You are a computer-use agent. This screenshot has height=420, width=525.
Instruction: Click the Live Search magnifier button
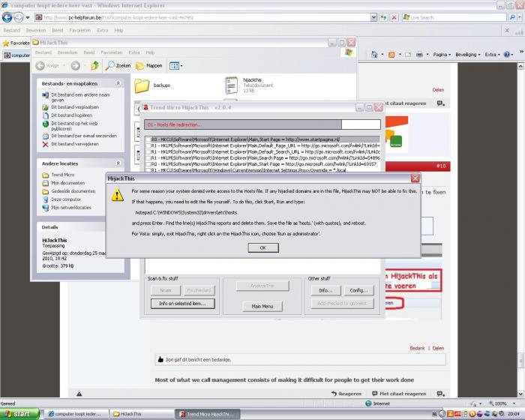(x=512, y=17)
